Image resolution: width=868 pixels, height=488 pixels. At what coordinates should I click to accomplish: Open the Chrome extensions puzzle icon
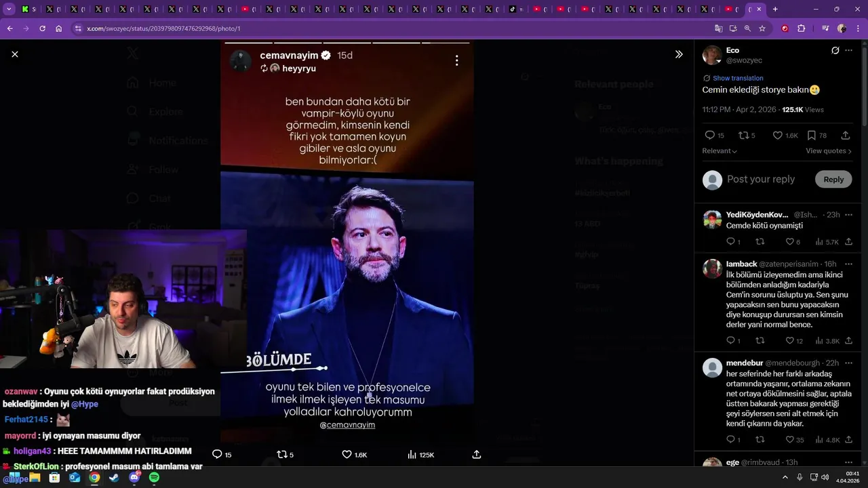802,28
